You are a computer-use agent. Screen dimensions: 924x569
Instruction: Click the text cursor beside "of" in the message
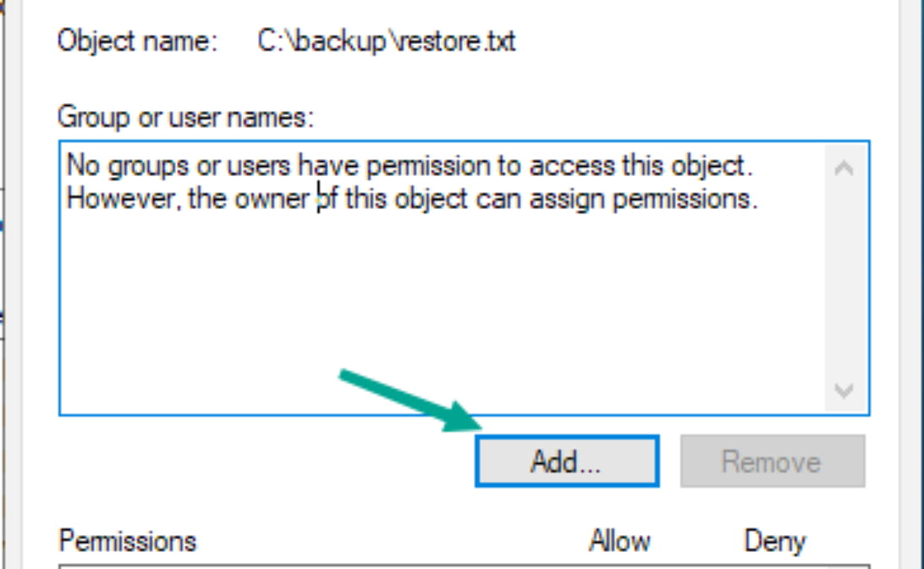click(319, 199)
